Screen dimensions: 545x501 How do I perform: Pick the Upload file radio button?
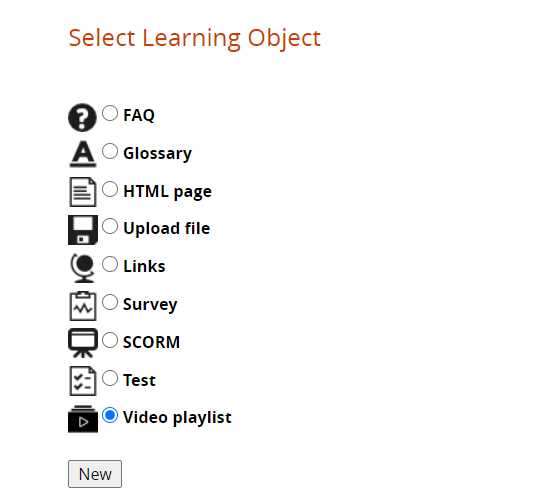pyautogui.click(x=110, y=226)
